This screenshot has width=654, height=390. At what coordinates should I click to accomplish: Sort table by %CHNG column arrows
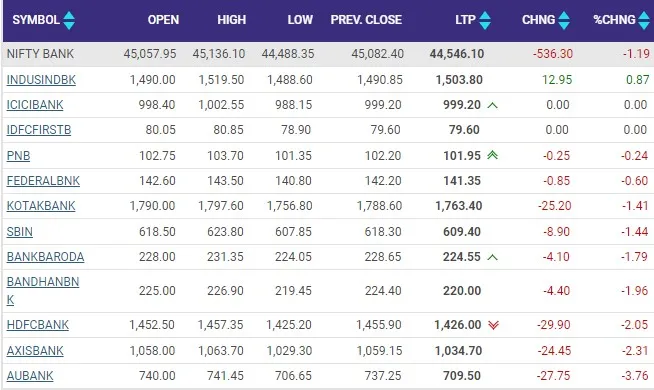click(x=644, y=20)
